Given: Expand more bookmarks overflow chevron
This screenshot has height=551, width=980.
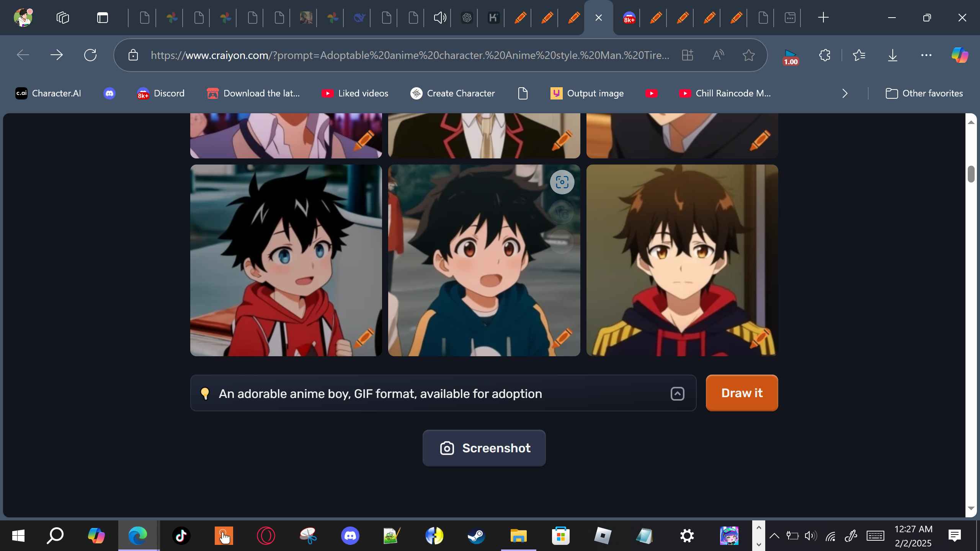Looking at the screenshot, I should pos(845,93).
